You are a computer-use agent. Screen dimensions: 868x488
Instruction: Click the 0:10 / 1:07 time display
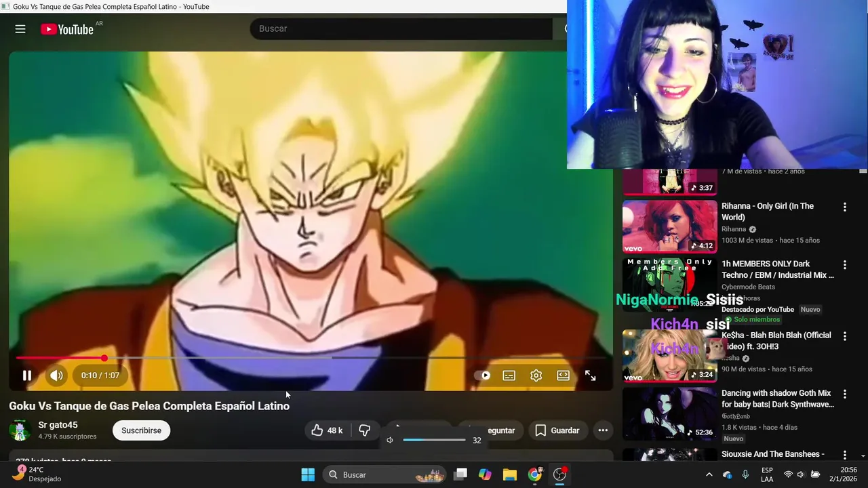pyautogui.click(x=100, y=375)
